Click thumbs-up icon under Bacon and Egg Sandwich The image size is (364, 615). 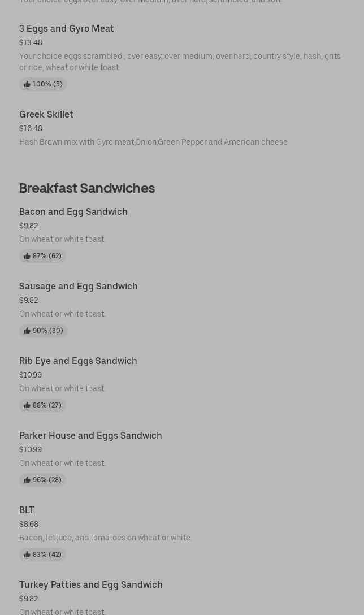tap(27, 256)
